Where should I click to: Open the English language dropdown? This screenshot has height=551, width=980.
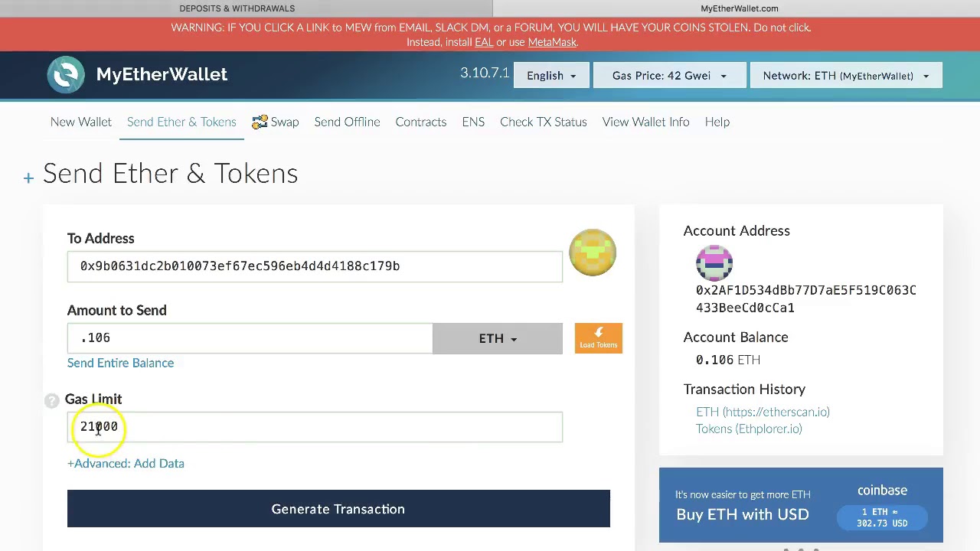(x=551, y=76)
